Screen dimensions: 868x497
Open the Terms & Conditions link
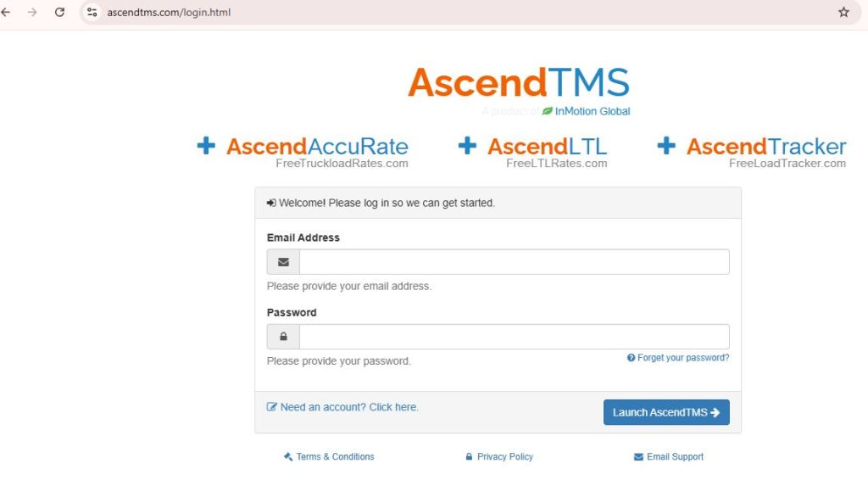click(335, 456)
